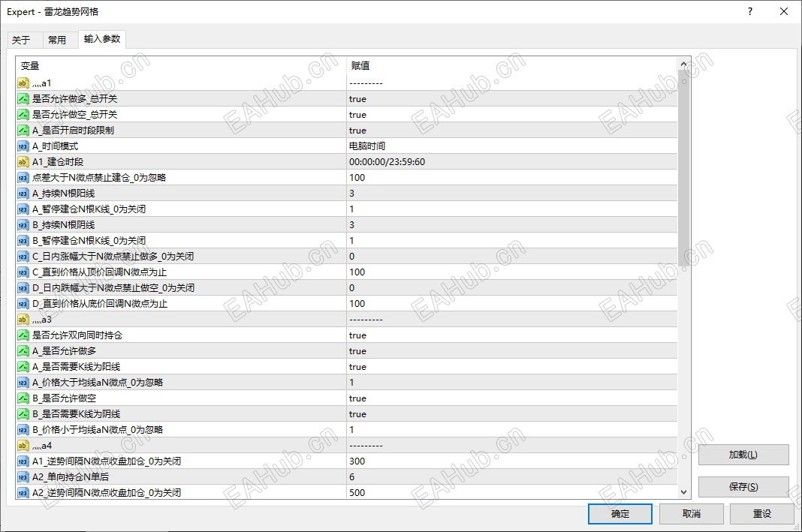802x532 pixels.
Task: Select the icon next to A_是否开启时段限制
Action: (23, 131)
